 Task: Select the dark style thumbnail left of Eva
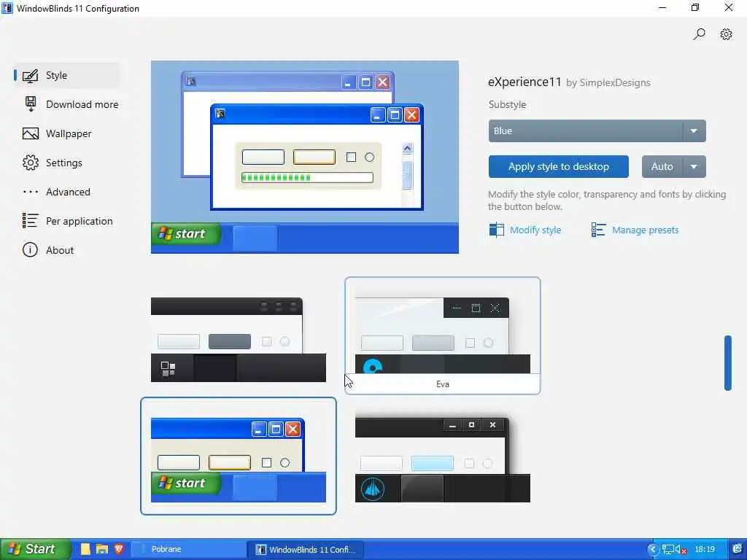click(x=239, y=340)
